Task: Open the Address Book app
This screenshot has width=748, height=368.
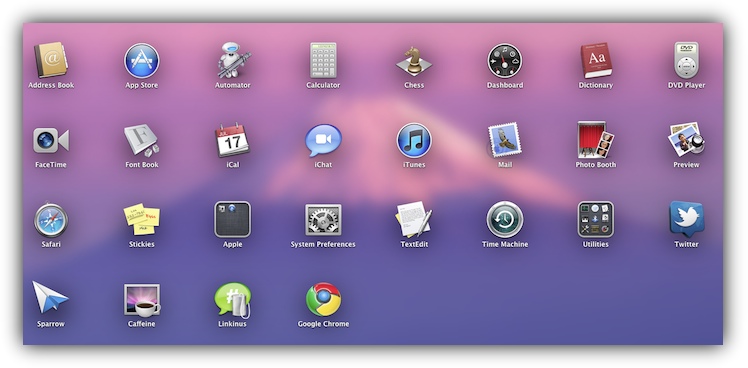Action: pos(51,60)
